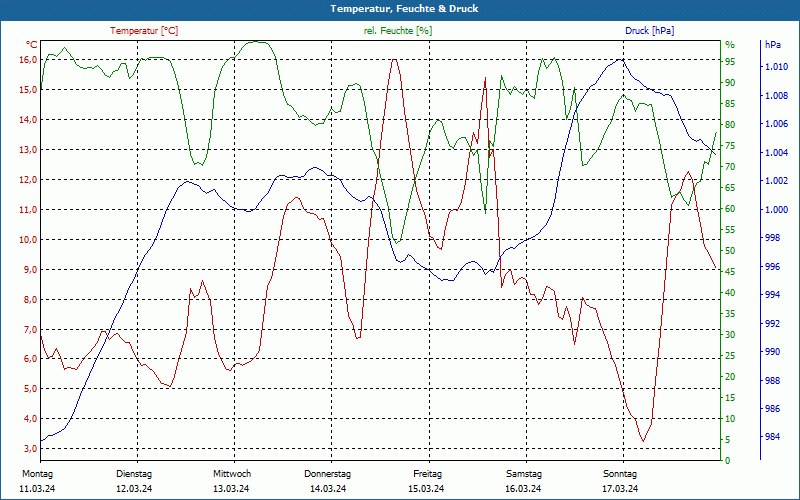Click pressure axis value '1.006'
800x500 pixels.
[x=777, y=124]
